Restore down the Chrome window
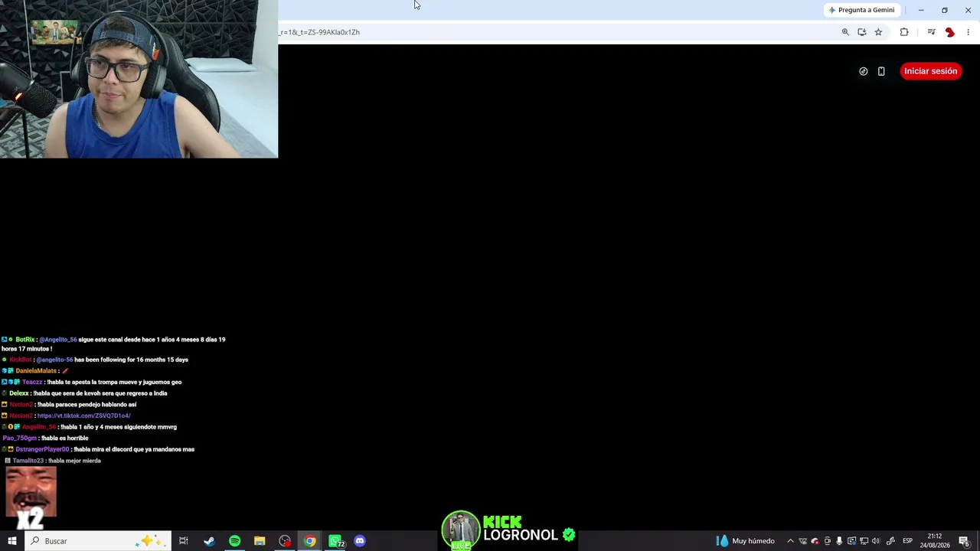 pos(945,10)
